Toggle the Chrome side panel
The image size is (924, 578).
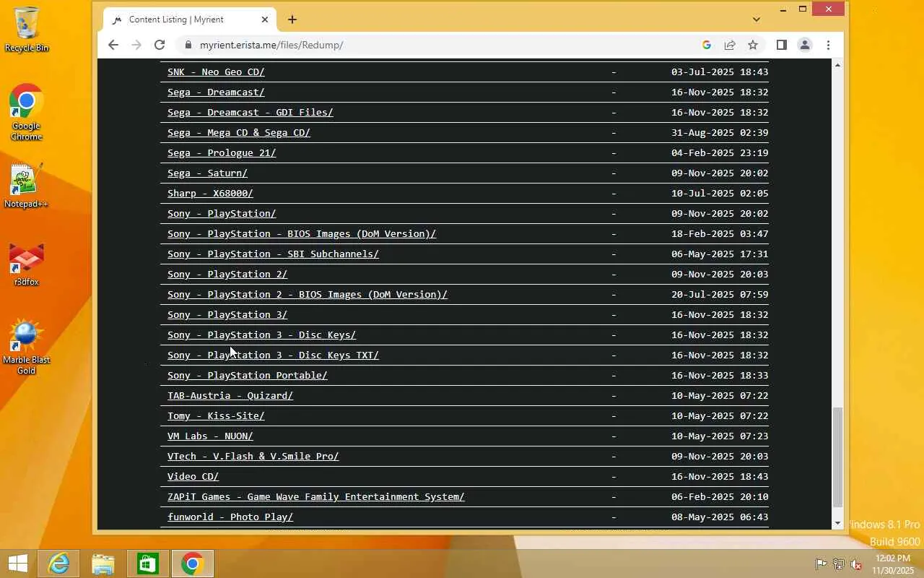(781, 45)
